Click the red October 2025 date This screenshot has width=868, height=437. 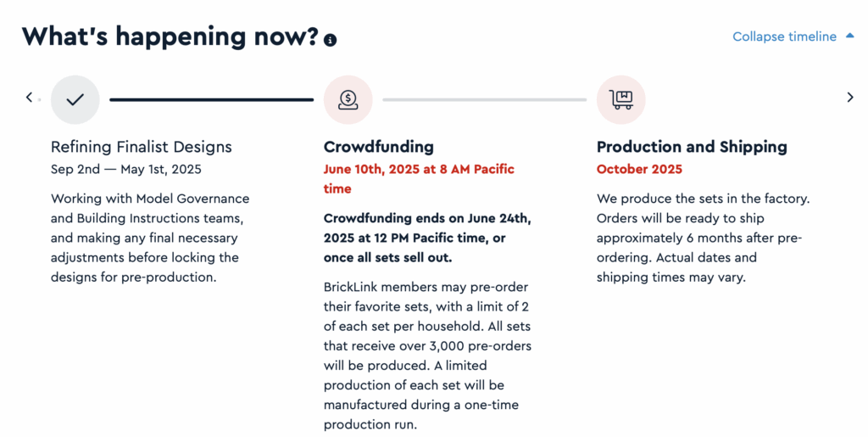click(639, 170)
